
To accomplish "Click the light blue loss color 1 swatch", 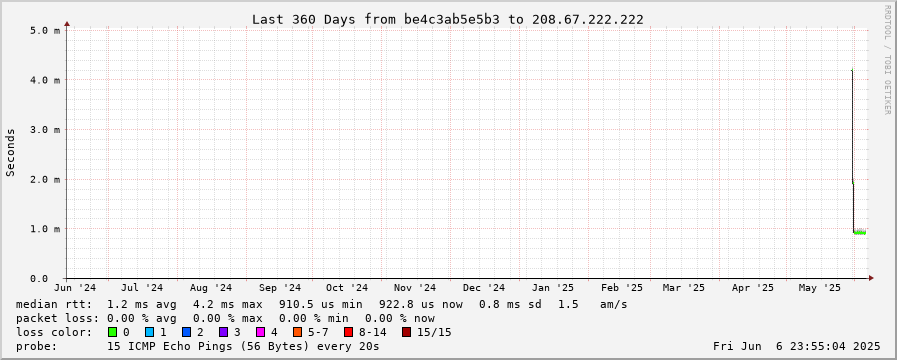I will click(149, 332).
